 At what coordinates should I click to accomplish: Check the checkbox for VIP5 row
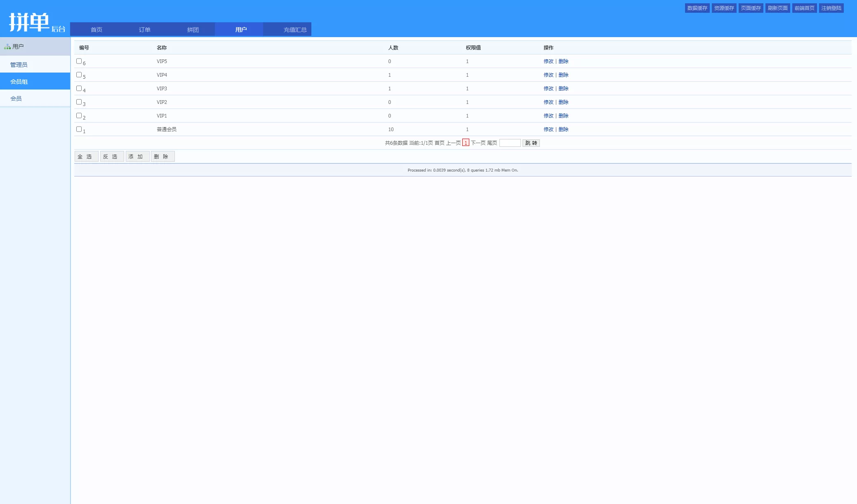point(79,61)
